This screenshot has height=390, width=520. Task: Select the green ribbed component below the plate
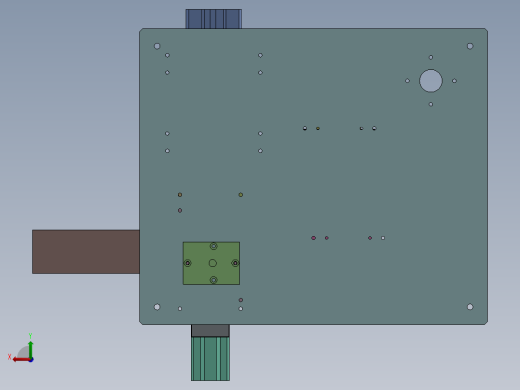pos(210,359)
